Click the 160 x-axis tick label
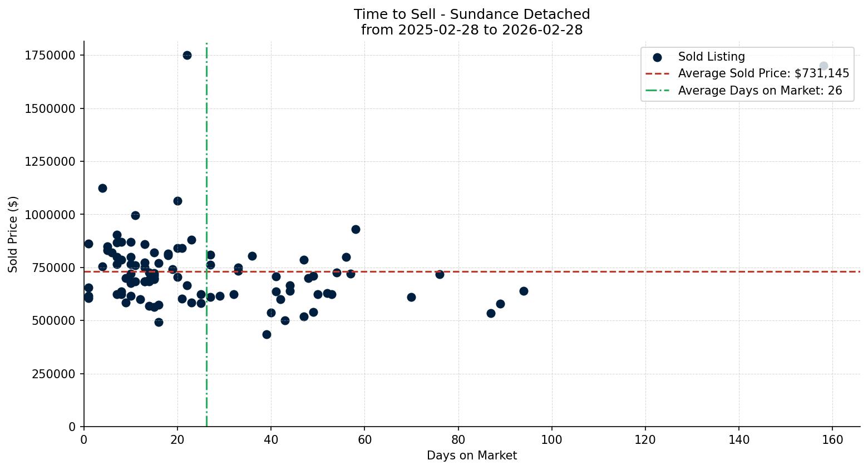 pyautogui.click(x=833, y=439)
